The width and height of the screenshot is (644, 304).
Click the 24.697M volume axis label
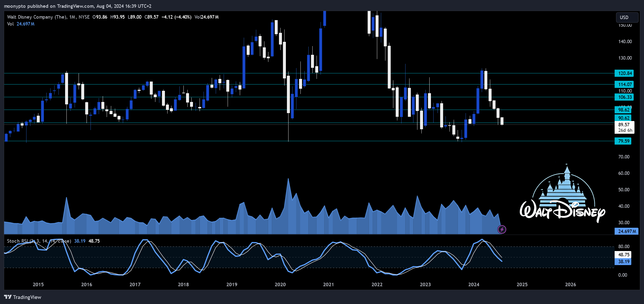(627, 231)
